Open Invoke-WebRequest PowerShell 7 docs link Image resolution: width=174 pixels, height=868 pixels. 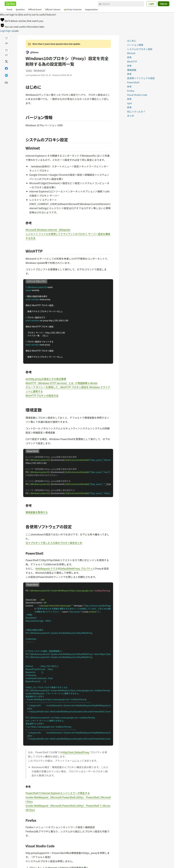click(x=68, y=808)
